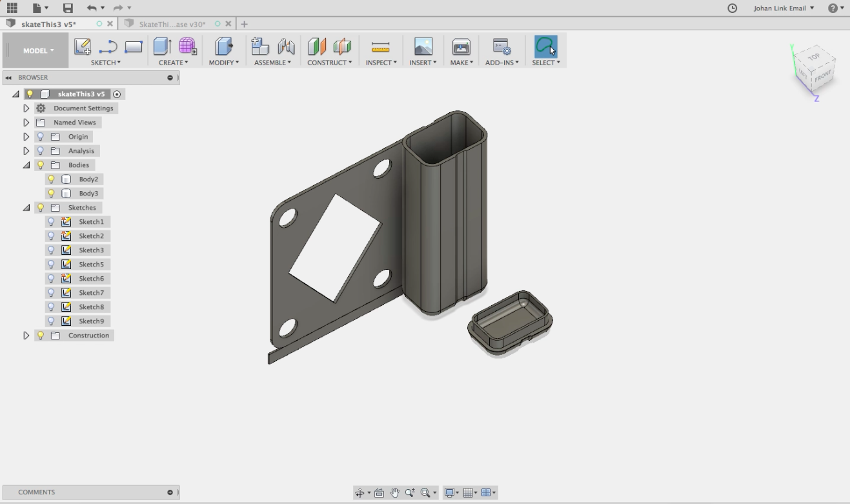Screen dimensions: 850x504
Task: Toggle visibility bulb of Body2
Action: (52, 179)
